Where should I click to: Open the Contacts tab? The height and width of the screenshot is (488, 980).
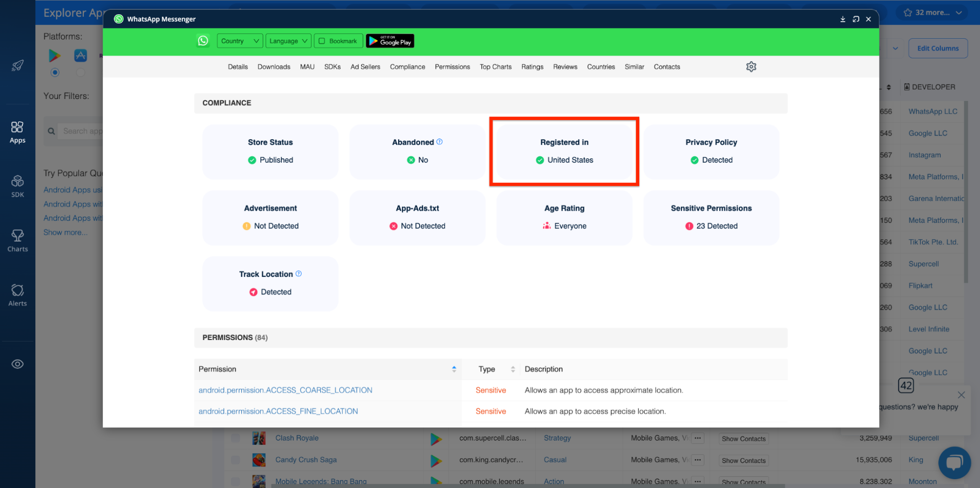point(667,67)
